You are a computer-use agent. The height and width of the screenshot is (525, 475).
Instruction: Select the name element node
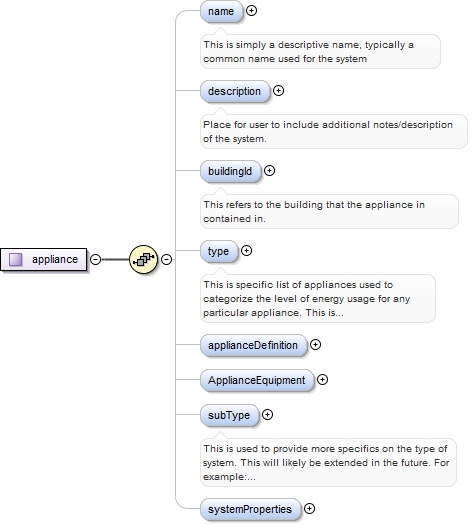(221, 11)
